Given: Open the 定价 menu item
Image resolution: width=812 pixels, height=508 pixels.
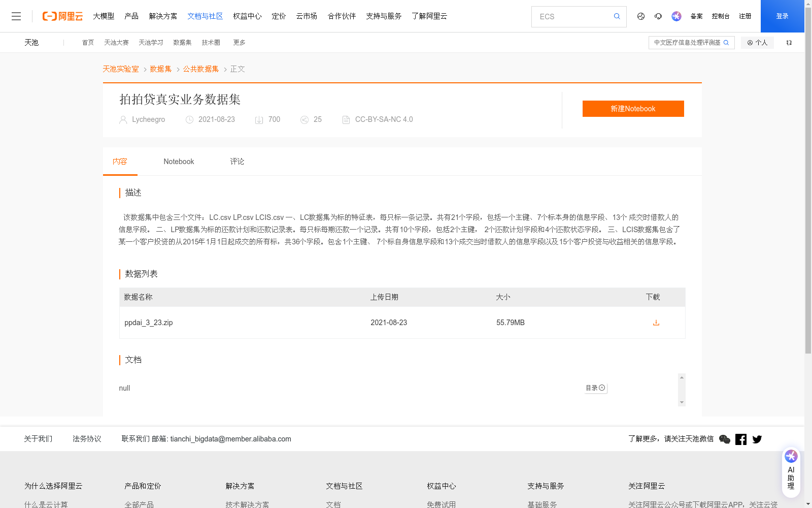Looking at the screenshot, I should click(279, 16).
